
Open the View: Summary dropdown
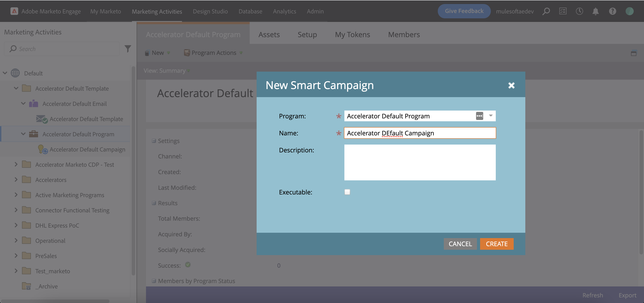[x=167, y=71]
